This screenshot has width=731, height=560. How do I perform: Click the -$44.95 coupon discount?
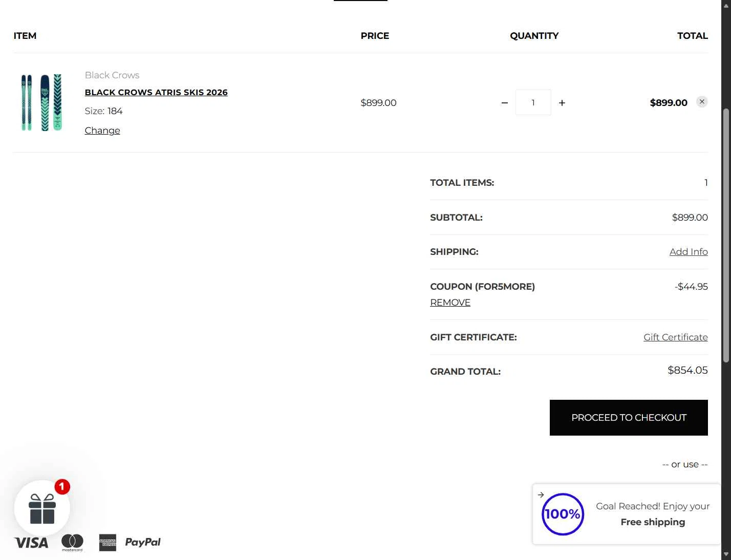point(691,287)
